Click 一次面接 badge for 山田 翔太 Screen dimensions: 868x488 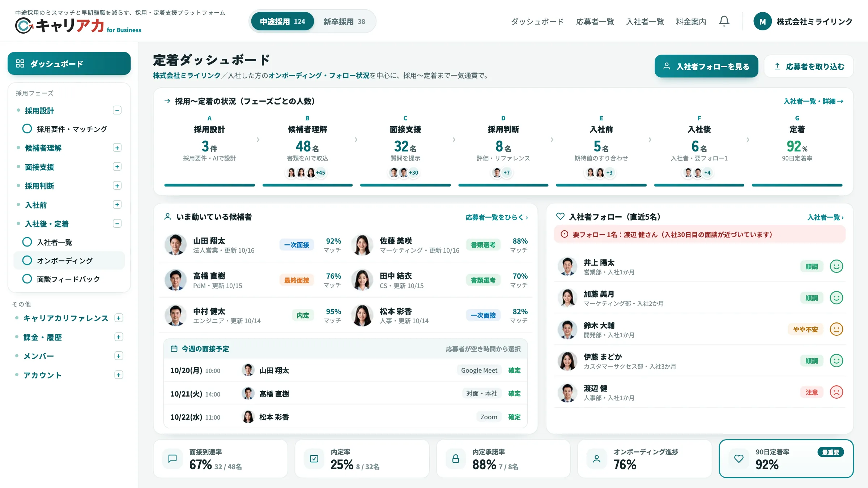click(x=297, y=245)
